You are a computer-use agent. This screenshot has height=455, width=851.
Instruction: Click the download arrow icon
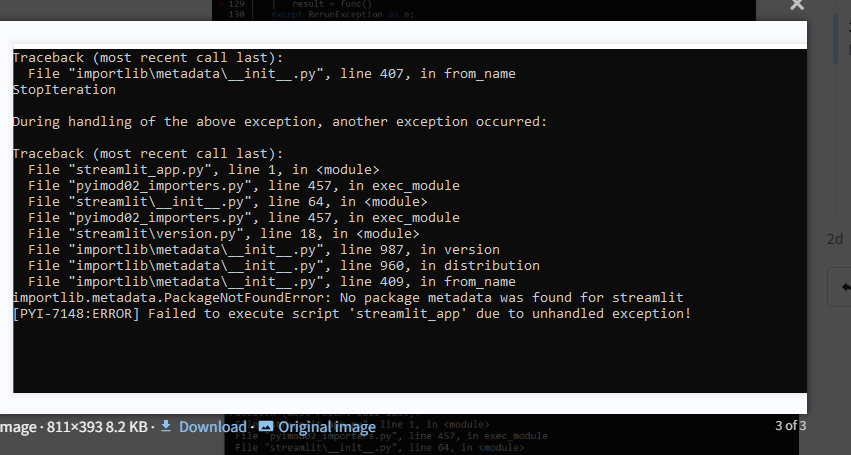click(166, 426)
